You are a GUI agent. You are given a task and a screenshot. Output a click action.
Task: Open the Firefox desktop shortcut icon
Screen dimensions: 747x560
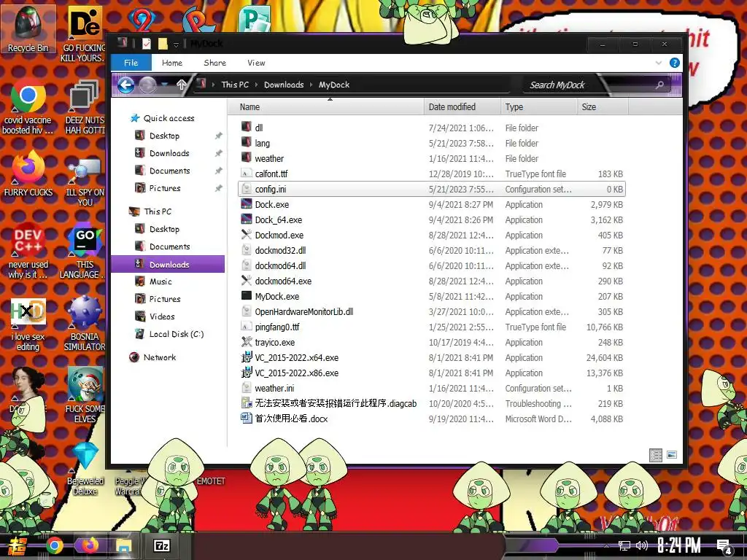click(28, 174)
